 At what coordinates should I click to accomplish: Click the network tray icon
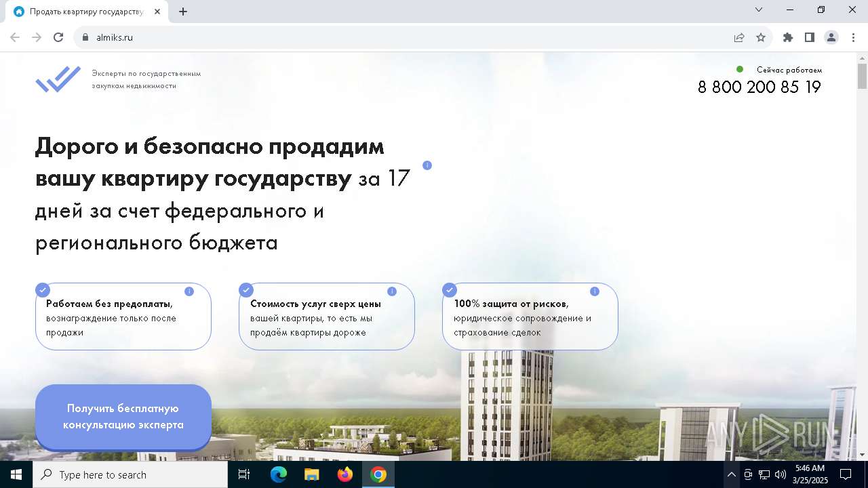(764, 474)
